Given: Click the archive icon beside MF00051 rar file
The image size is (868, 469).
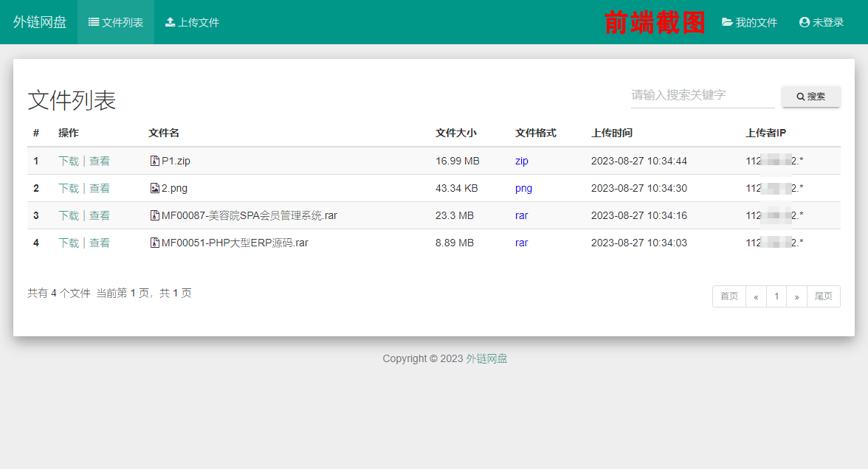Looking at the screenshot, I should pos(155,243).
